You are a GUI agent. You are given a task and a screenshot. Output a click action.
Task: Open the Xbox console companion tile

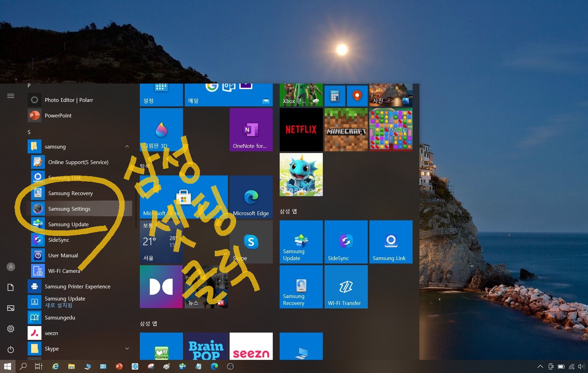pos(301,95)
